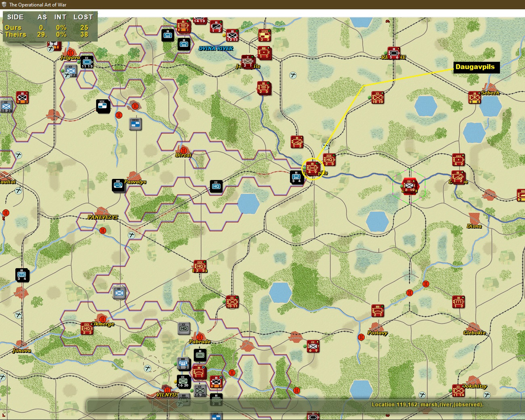Viewport: 525px width, 420px height.
Task: Select the grey infantry unit north of Jkmerge
Action: click(x=119, y=292)
